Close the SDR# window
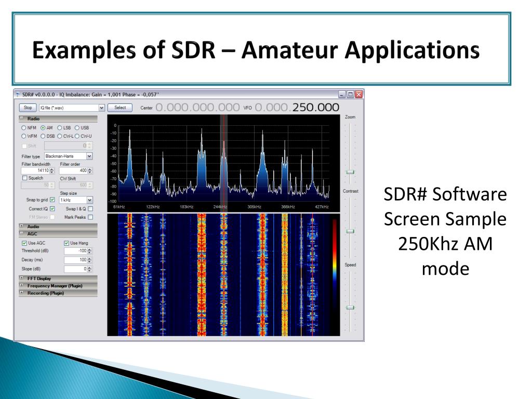The height and width of the screenshot is (399, 532). point(358,95)
